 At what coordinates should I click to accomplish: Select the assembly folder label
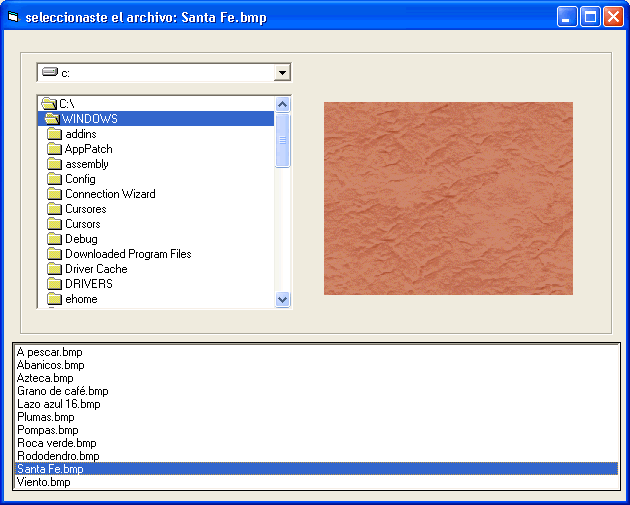[x=87, y=164]
